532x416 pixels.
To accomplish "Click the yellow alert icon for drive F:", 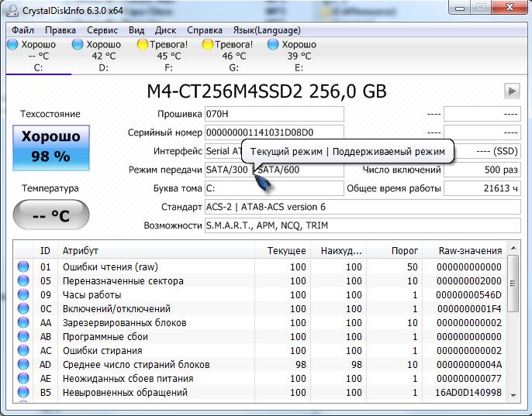I will [x=143, y=45].
